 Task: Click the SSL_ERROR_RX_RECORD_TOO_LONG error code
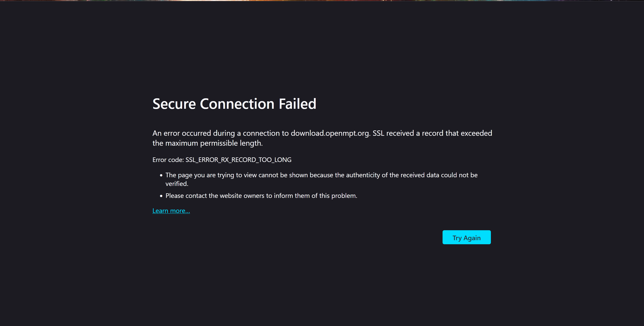[x=238, y=160]
